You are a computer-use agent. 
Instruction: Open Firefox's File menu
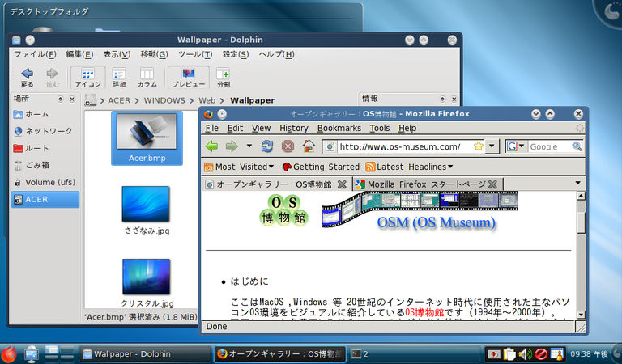pos(212,129)
